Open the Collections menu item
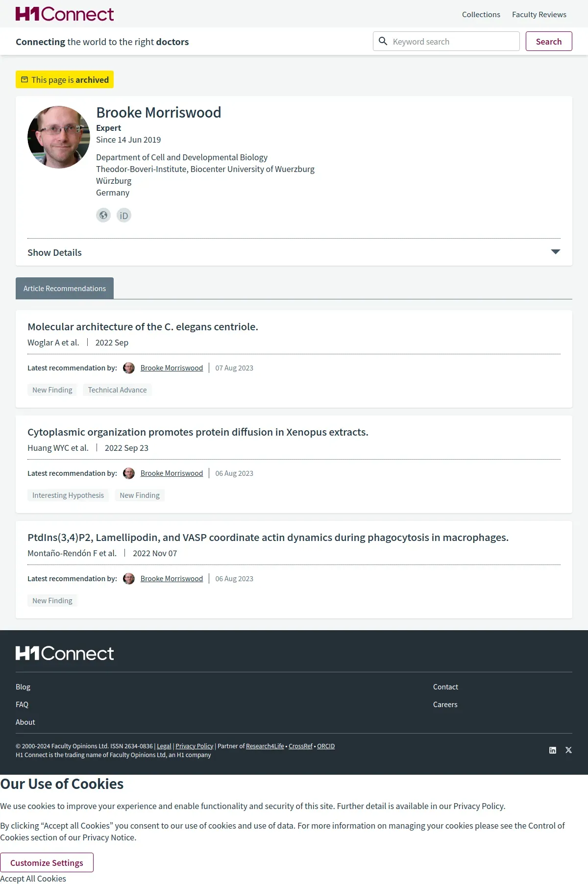Screen dimensions: 588x884 point(481,15)
